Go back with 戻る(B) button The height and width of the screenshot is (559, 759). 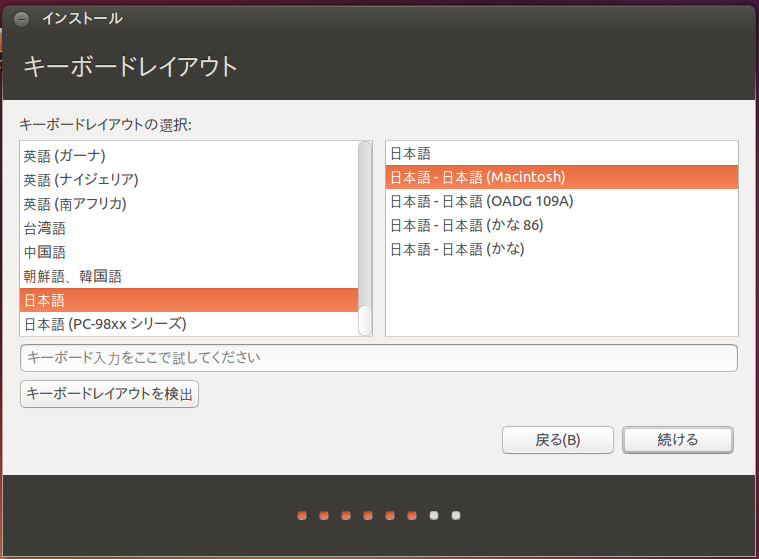tap(558, 440)
